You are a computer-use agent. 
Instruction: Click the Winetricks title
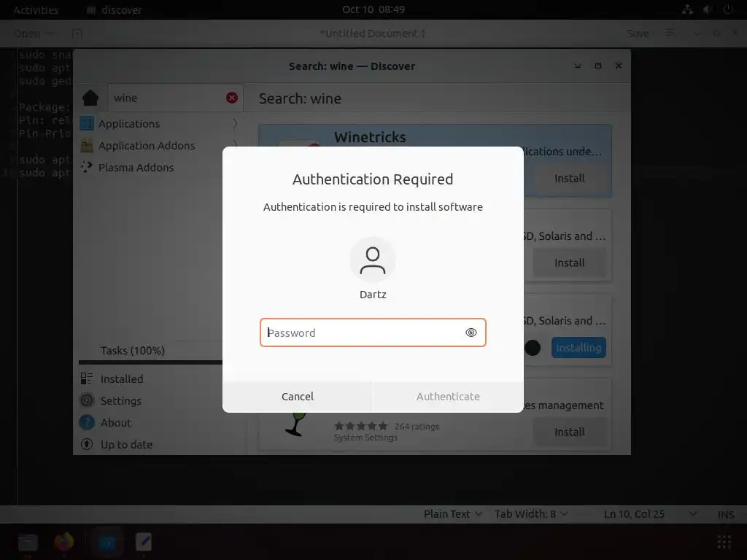[370, 137]
